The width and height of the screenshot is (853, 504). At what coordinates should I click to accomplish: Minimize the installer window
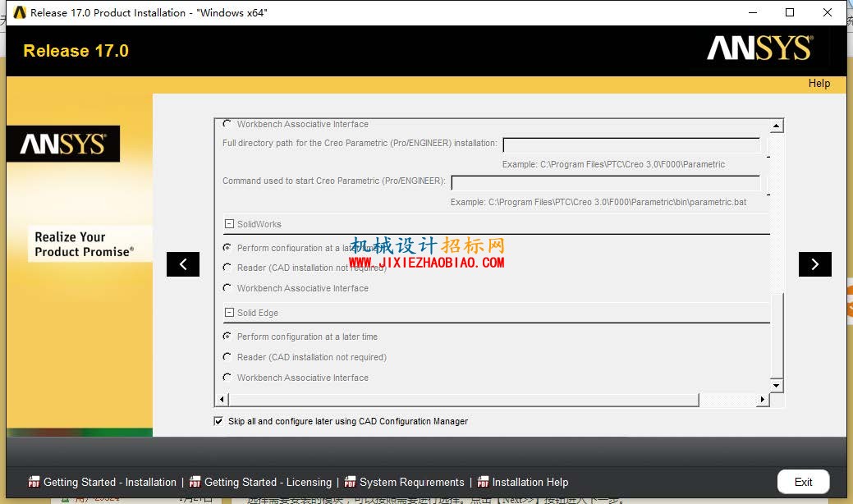(x=753, y=12)
